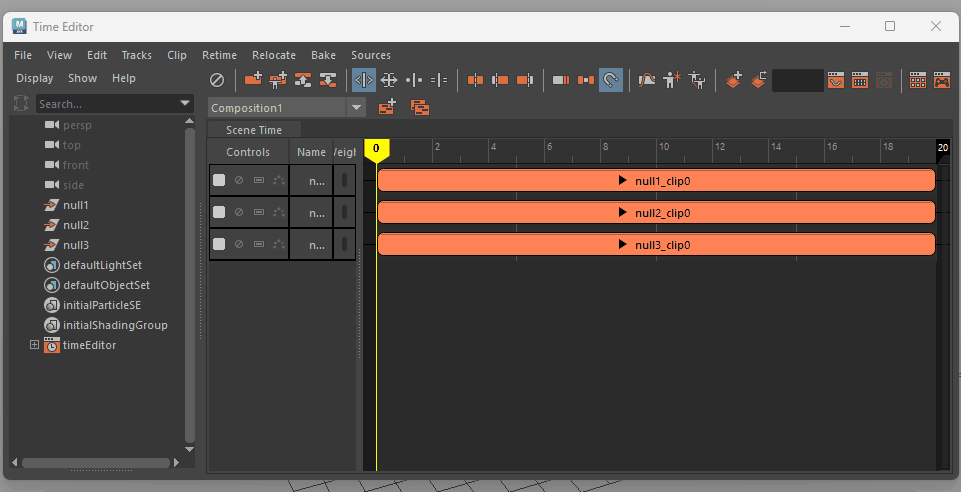Toggle ghosting on the null2_clip0 track

279,212
